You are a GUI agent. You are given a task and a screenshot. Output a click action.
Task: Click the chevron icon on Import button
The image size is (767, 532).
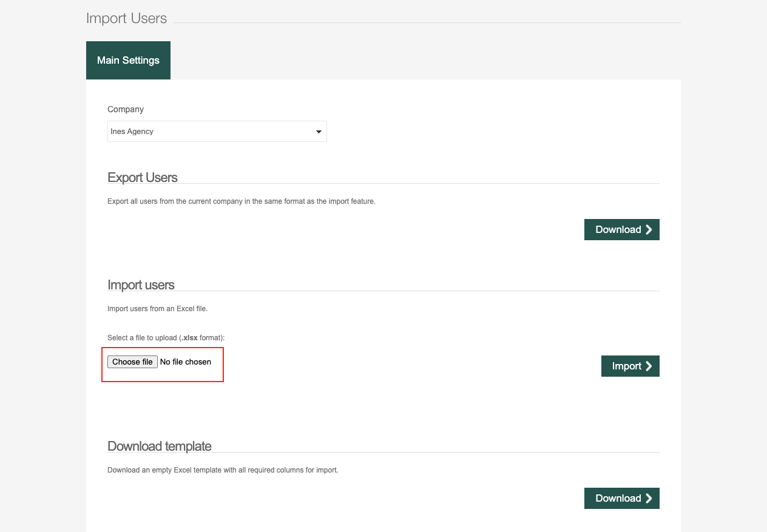coord(649,366)
